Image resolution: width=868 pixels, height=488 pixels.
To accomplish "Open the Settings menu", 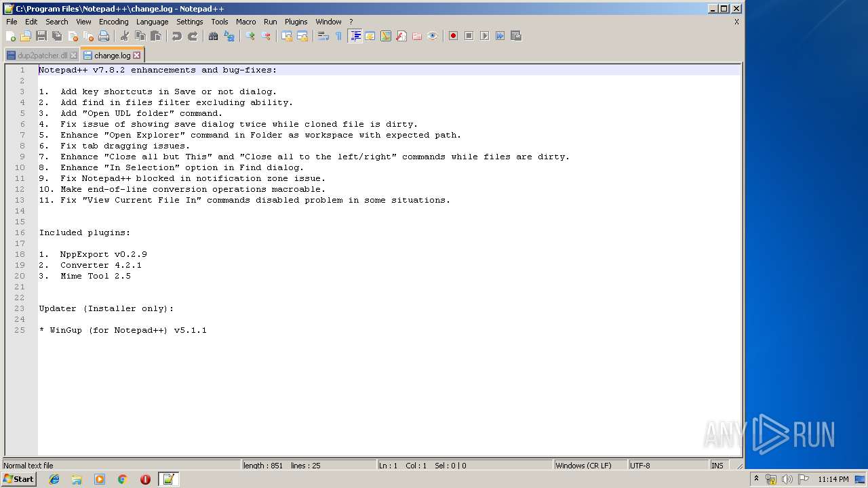I will [190, 22].
